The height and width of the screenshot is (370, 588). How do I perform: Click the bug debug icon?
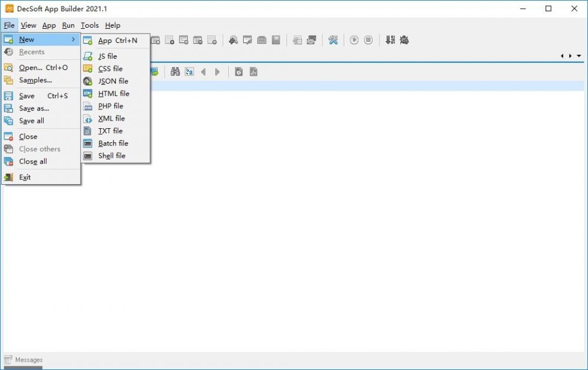point(404,40)
